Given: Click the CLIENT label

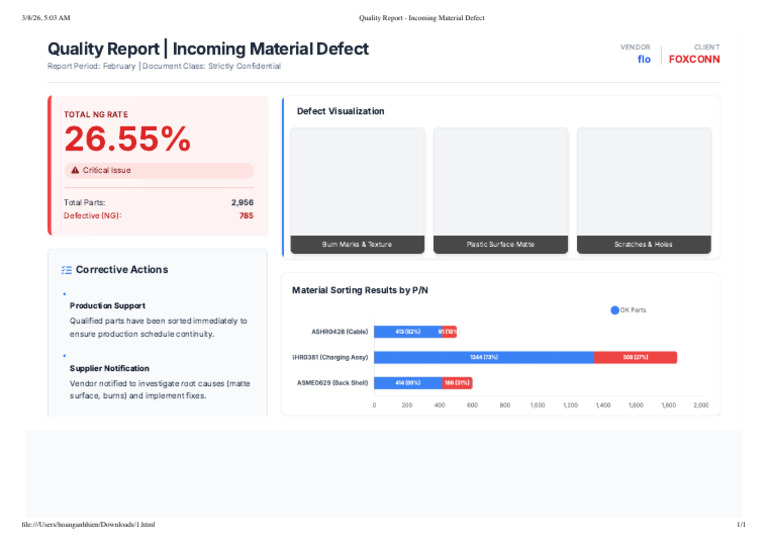Looking at the screenshot, I should coord(707,47).
